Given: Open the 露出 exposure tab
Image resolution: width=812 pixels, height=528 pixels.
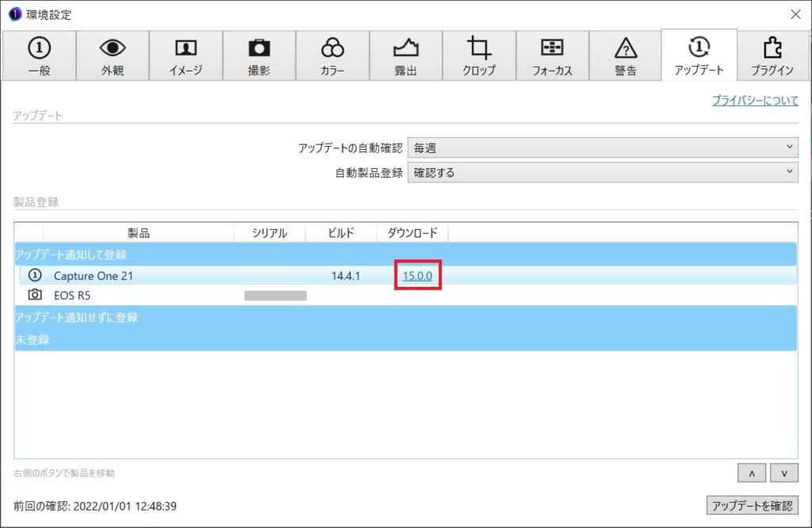Looking at the screenshot, I should 406,56.
